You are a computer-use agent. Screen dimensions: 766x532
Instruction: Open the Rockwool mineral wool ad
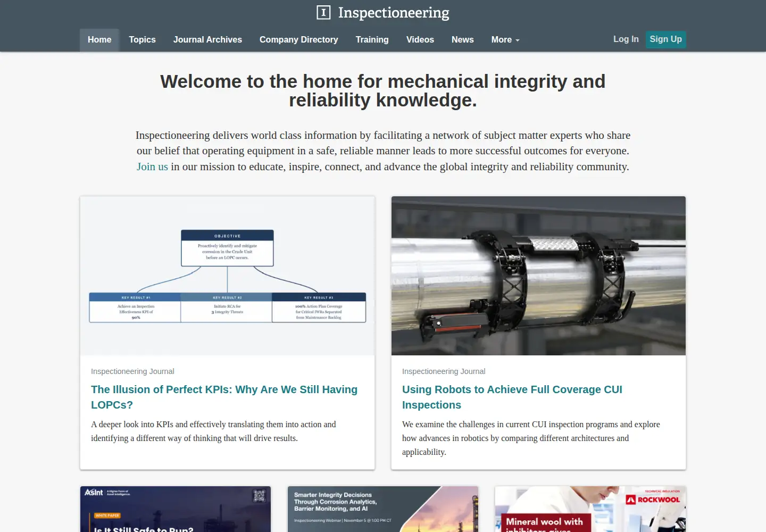pyautogui.click(x=590, y=509)
